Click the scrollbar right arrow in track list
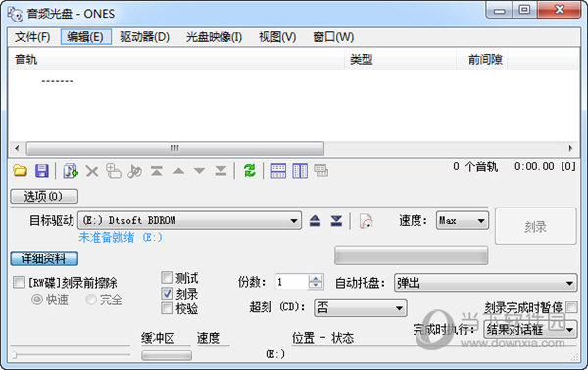588x370 pixels. click(570, 148)
